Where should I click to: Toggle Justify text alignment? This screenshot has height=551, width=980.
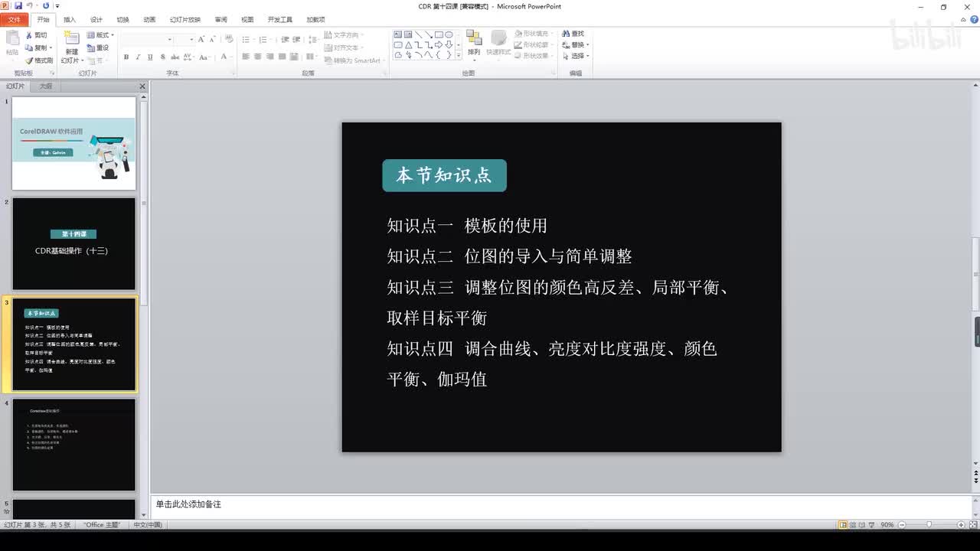282,57
